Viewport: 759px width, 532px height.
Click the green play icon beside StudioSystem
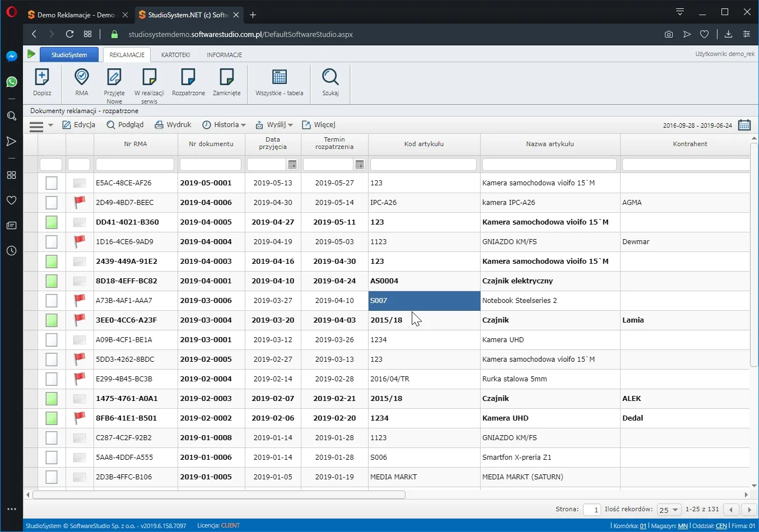coord(31,54)
